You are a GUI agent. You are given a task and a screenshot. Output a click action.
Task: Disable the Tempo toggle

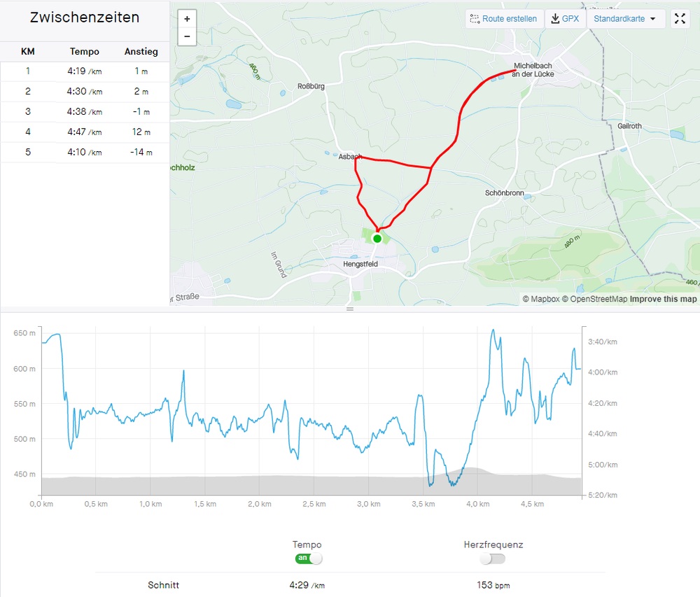pos(309,559)
